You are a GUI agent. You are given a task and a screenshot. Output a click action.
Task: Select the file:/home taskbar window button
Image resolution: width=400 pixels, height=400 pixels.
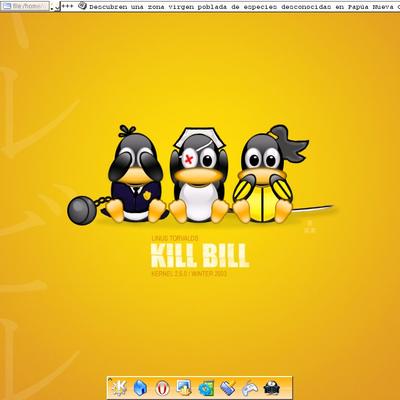pos(26,6)
